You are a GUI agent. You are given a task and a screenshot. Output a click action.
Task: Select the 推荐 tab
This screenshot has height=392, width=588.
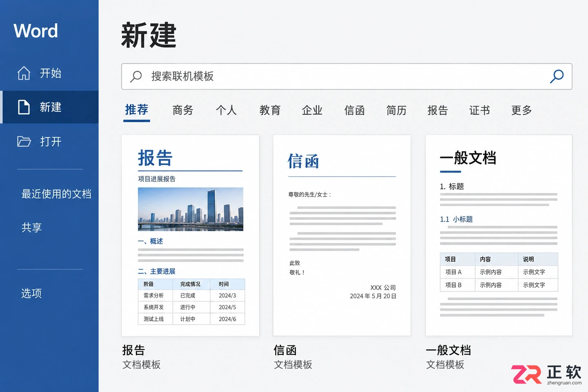click(x=136, y=110)
